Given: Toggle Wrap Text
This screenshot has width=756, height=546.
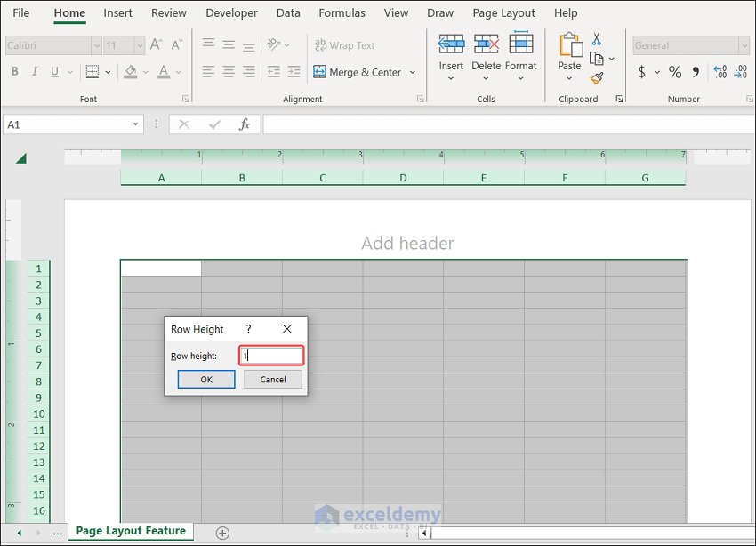Looking at the screenshot, I should tap(345, 45).
